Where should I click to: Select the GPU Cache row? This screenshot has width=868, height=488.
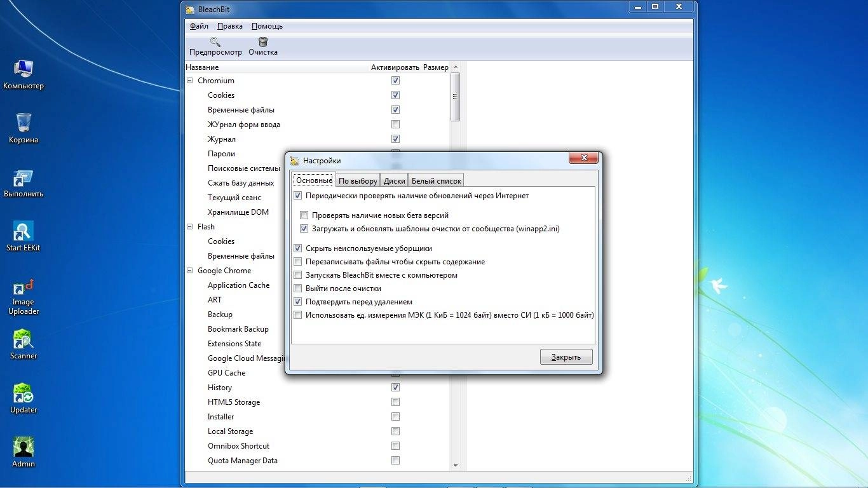[x=226, y=373]
